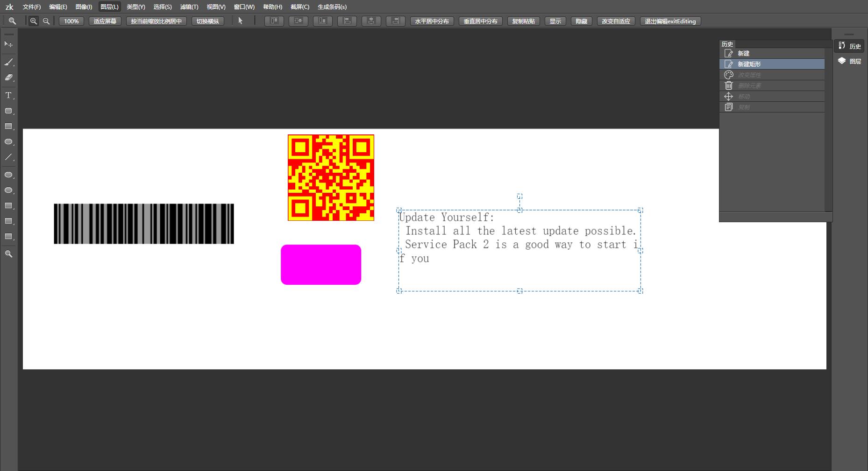This screenshot has width=868, height=471.
Task: Open the 截屏(C) menu
Action: (x=300, y=7)
